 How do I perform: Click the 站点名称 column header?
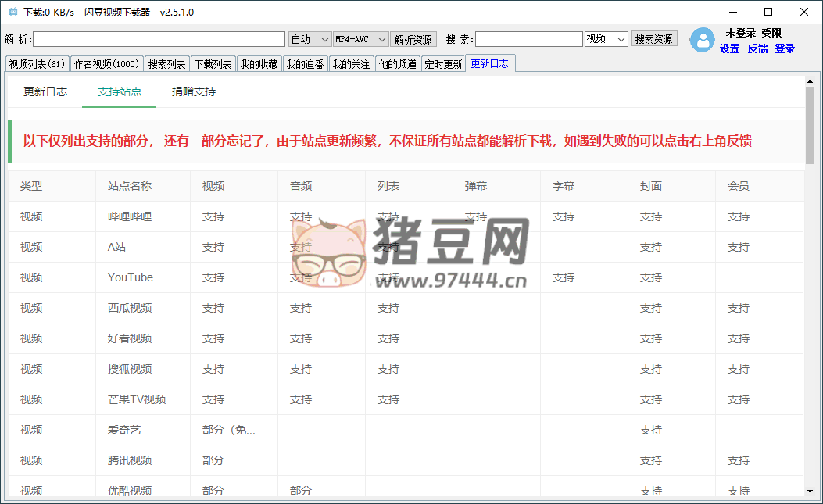click(x=143, y=186)
